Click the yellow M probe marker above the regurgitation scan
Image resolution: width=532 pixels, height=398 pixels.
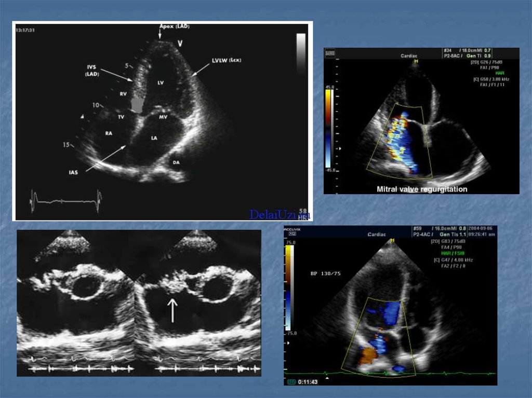click(x=416, y=61)
